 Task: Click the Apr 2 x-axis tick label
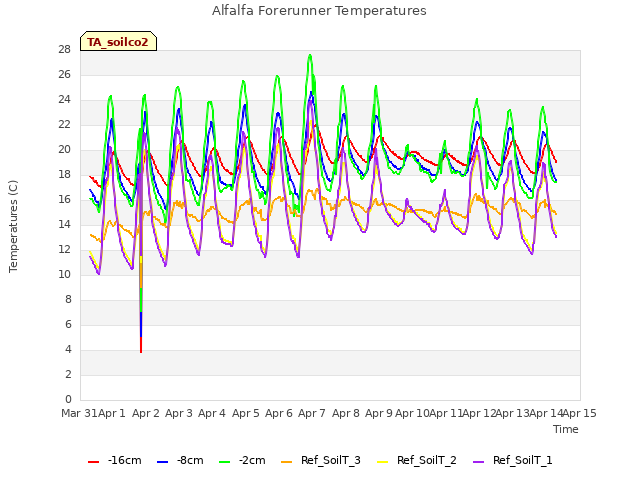click(146, 413)
